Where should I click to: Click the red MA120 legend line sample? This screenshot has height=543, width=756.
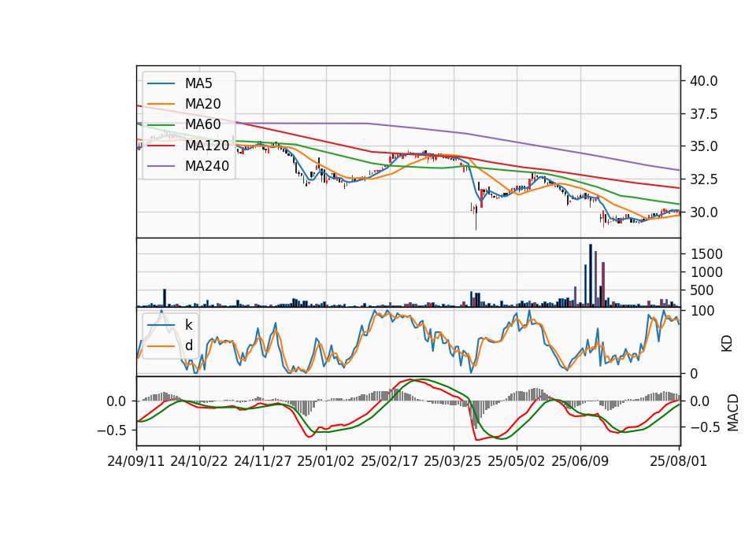coord(161,146)
